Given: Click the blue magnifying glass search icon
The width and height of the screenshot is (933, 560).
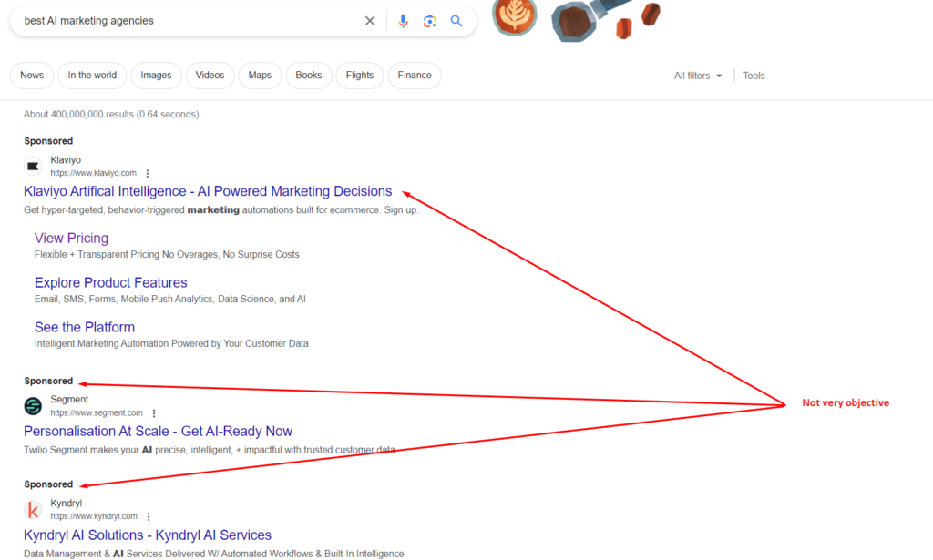Looking at the screenshot, I should pyautogui.click(x=456, y=21).
